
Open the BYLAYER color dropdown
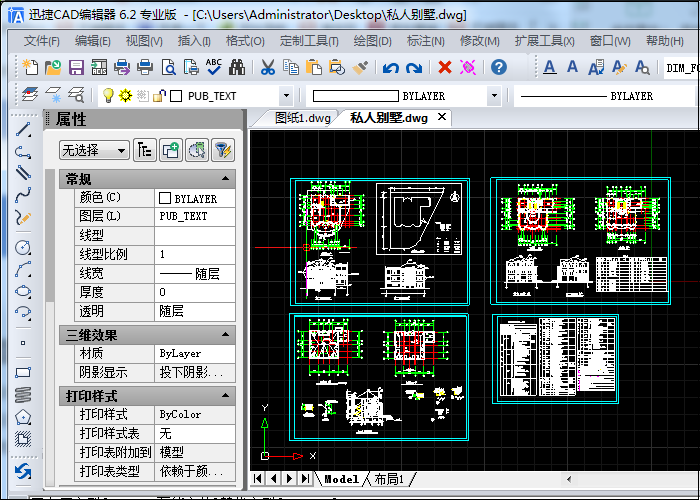[x=494, y=96]
